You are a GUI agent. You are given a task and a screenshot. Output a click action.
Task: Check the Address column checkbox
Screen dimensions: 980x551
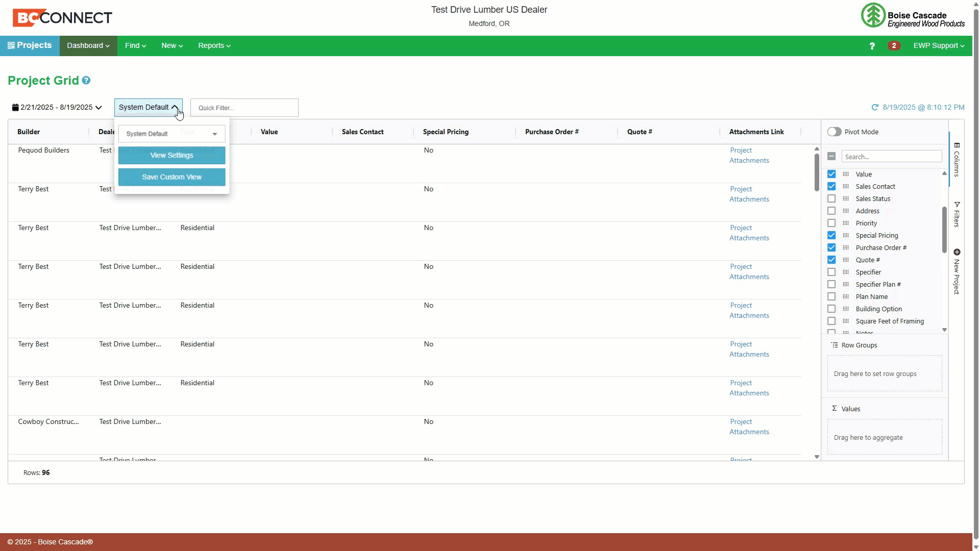pyautogui.click(x=831, y=211)
